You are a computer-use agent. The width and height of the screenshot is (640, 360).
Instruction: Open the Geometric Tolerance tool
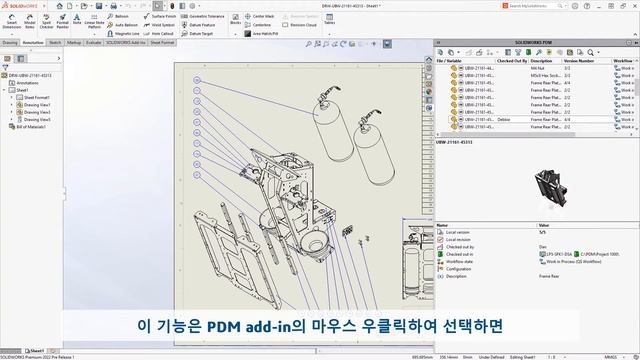[x=202, y=16]
